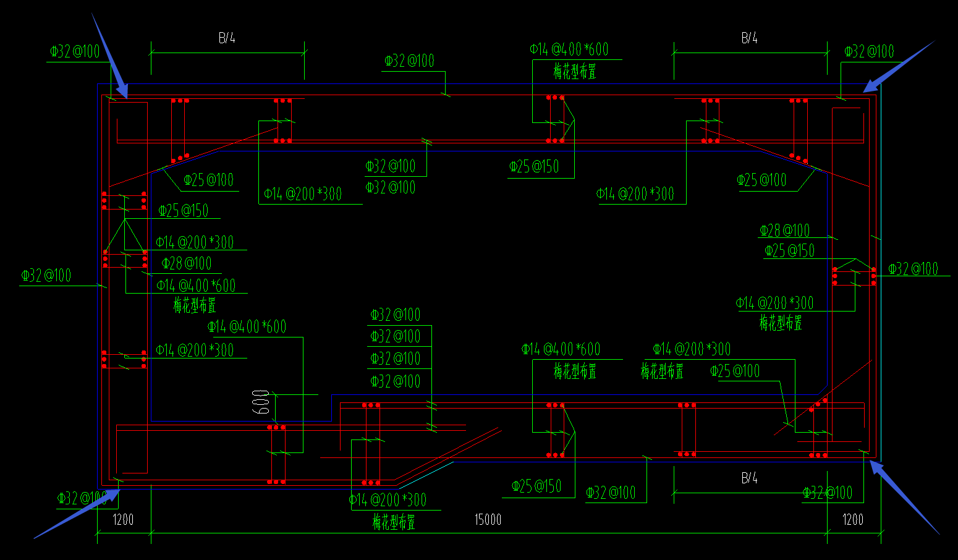Select topmost Φ32@100 in the four-label stack

pyautogui.click(x=396, y=315)
